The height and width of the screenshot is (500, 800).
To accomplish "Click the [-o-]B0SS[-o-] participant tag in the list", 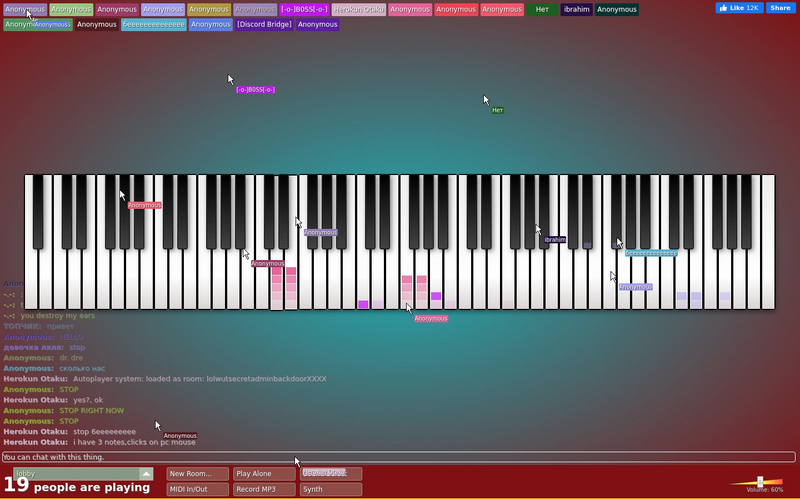I will click(304, 10).
